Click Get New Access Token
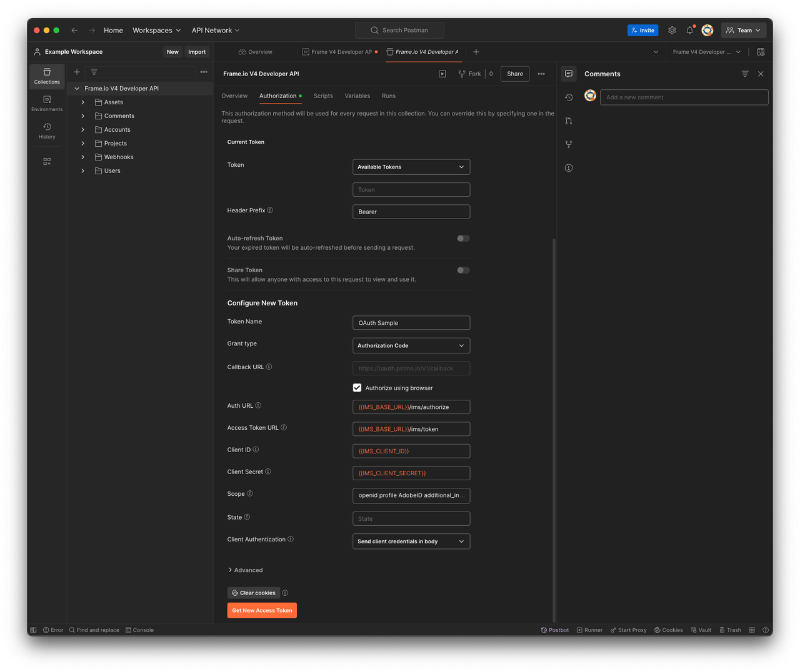The image size is (800, 672). tap(262, 611)
